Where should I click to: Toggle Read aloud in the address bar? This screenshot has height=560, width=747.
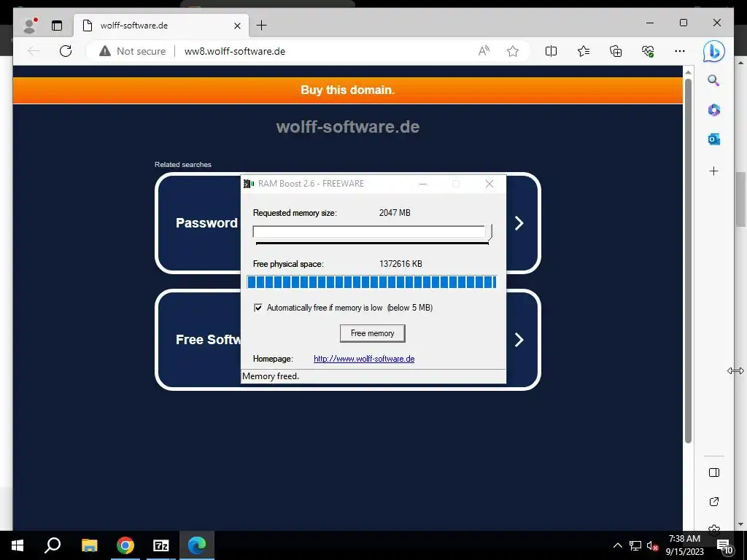(x=484, y=51)
